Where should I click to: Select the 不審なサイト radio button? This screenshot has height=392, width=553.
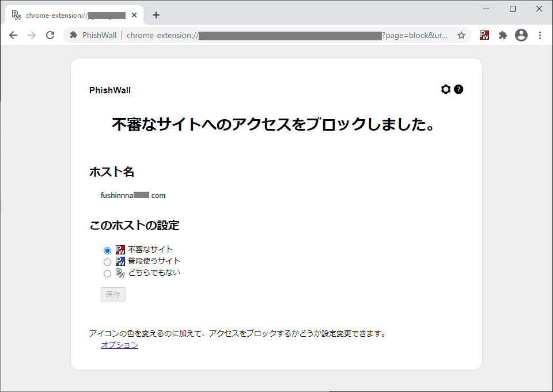107,250
